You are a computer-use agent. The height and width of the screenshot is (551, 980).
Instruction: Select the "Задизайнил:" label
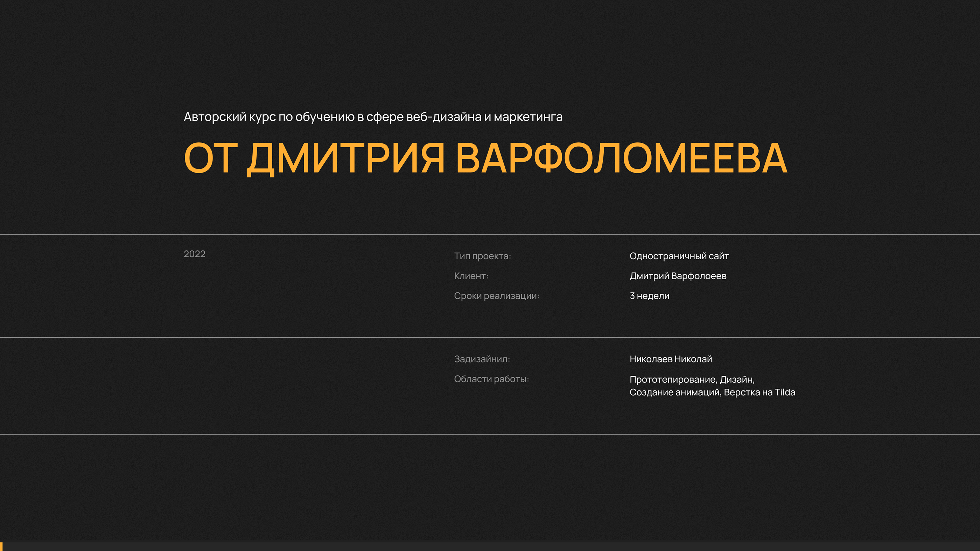click(482, 359)
